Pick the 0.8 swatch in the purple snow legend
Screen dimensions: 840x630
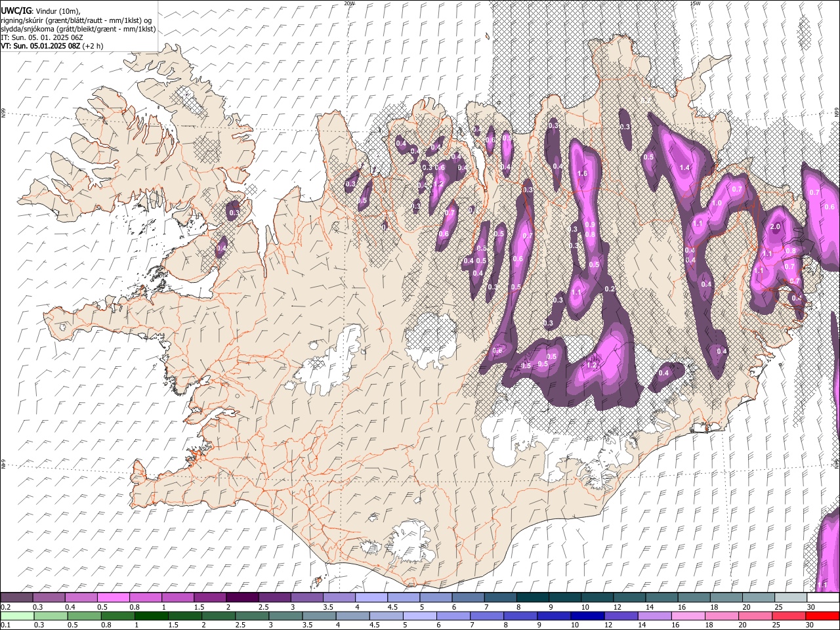coord(145,598)
